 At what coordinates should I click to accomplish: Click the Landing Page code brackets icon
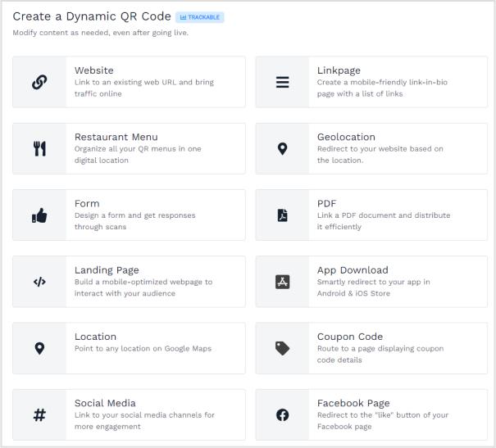coord(39,282)
